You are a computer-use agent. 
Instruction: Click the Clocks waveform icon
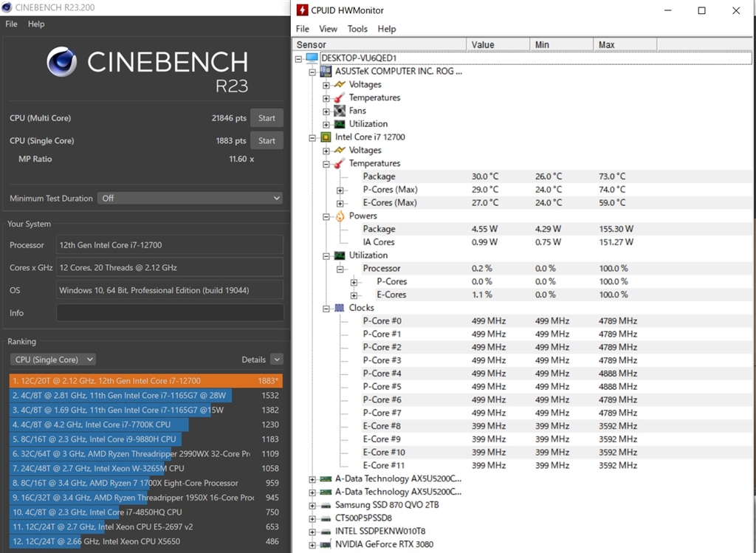tap(340, 308)
